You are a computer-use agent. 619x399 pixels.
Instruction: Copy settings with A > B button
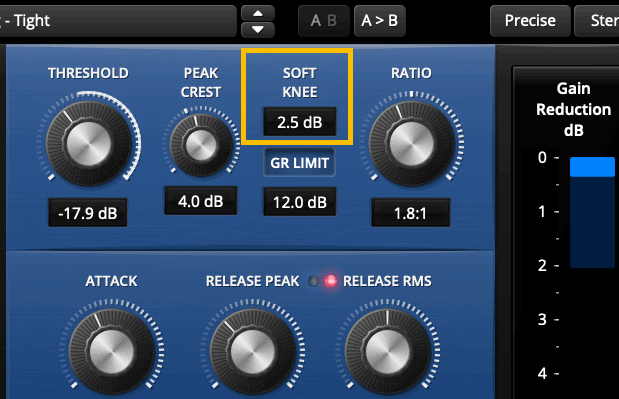380,21
